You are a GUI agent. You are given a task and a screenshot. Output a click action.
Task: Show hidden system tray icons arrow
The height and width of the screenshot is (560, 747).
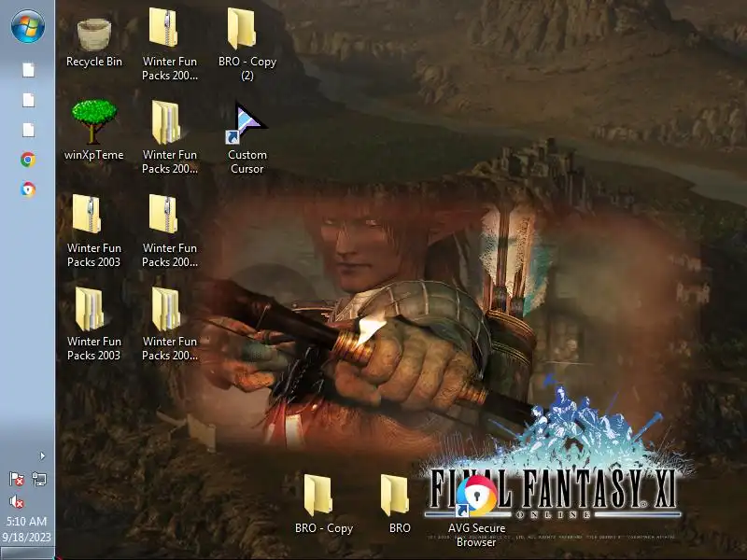[42, 455]
